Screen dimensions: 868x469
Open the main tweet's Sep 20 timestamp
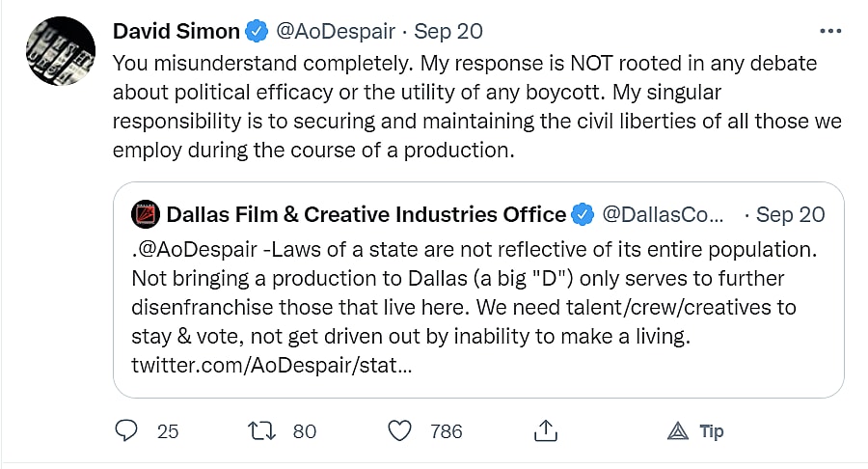[x=448, y=31]
